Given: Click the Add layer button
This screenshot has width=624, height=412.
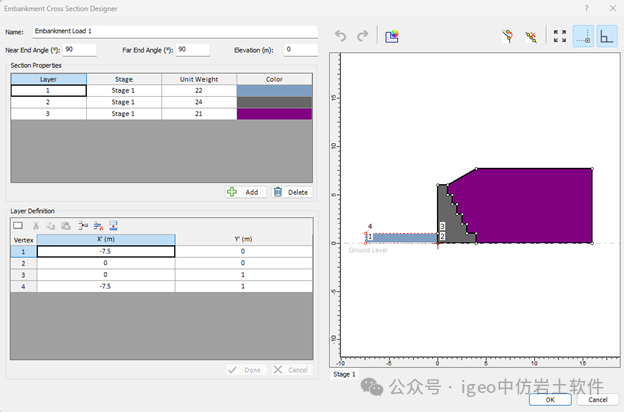Looking at the screenshot, I should (x=246, y=192).
